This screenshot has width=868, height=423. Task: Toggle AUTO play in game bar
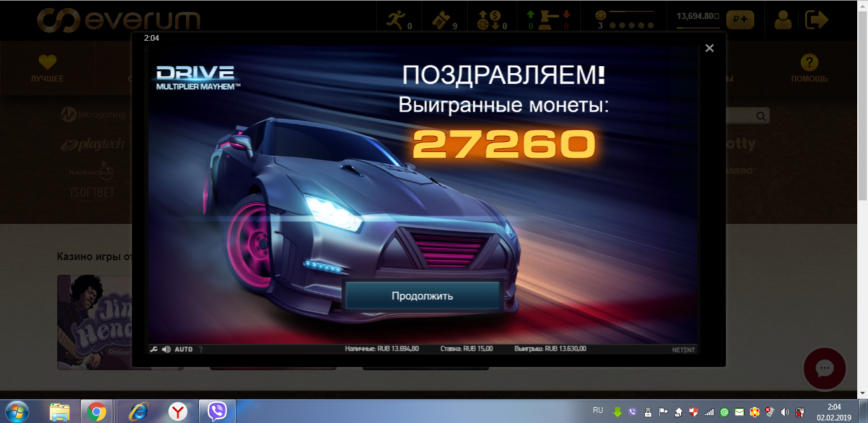pyautogui.click(x=184, y=349)
